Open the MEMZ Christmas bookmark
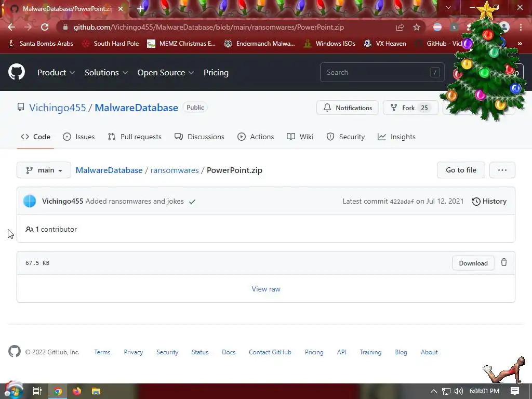Screen dimensions: 532x399 [x=181, y=44]
